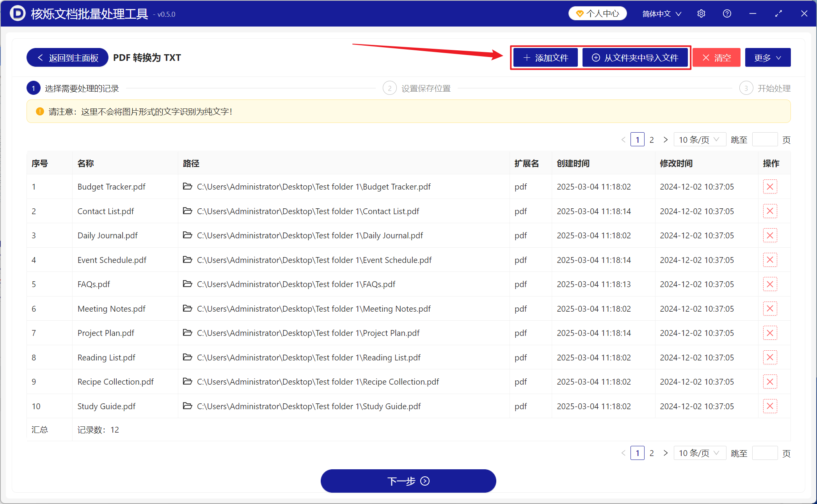
Task: Open folder icon for Study Guide.pdf path
Action: tap(188, 406)
